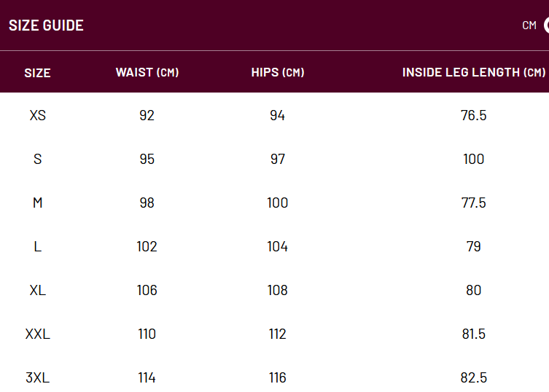The image size is (549, 392).
Task: Click the XL size row label
Action: pos(37,290)
